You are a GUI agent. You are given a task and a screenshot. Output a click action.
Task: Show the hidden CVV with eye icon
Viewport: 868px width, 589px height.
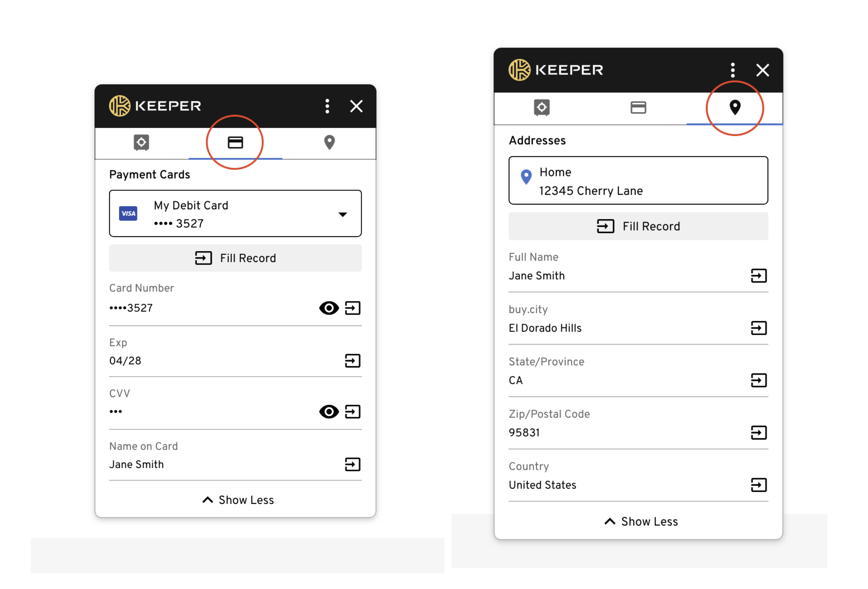(x=329, y=412)
